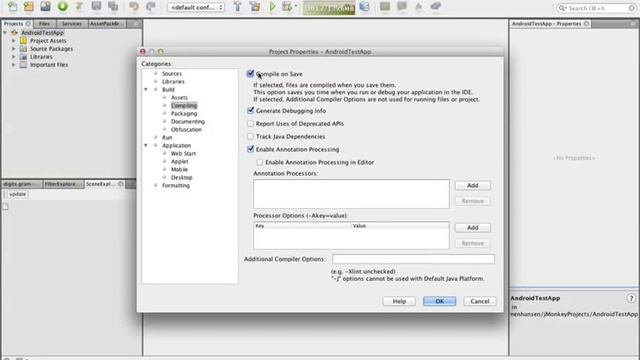Click the Project Assets folder icon
This screenshot has width=640, height=360.
coord(23,41)
